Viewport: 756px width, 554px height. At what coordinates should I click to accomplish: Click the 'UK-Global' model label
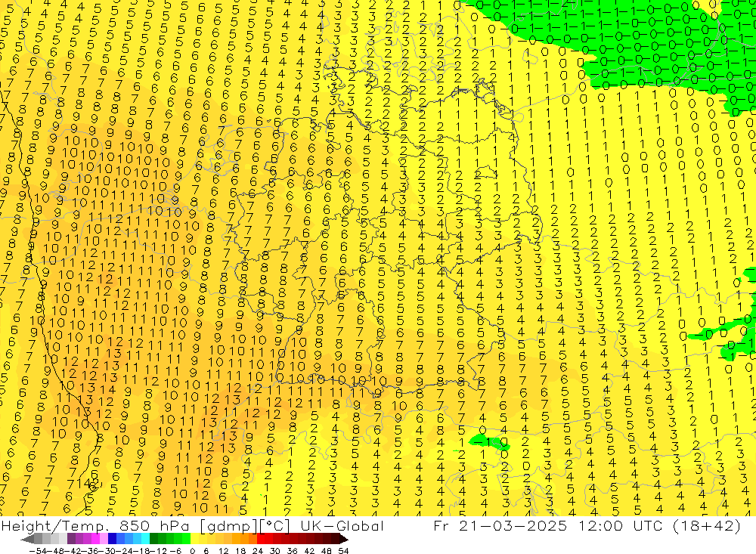pyautogui.click(x=342, y=525)
